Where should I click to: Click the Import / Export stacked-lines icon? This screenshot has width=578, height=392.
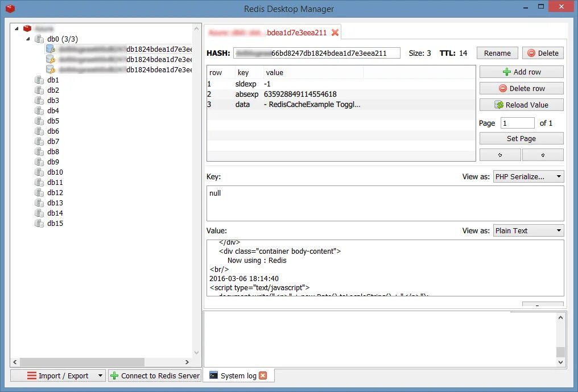[x=32, y=376]
